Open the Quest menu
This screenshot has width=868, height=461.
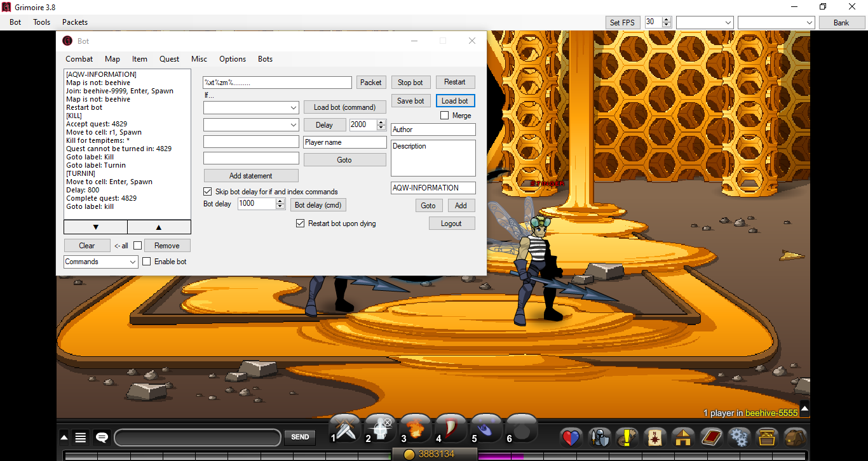click(x=169, y=59)
